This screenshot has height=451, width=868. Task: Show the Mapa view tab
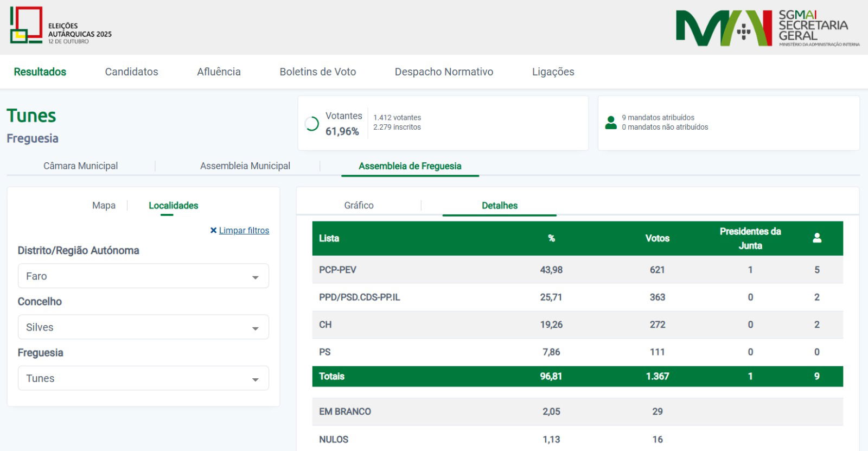pyautogui.click(x=104, y=206)
